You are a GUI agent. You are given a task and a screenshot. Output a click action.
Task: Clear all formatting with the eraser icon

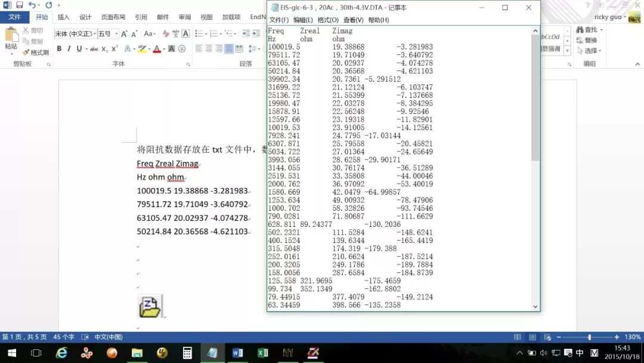166,33
